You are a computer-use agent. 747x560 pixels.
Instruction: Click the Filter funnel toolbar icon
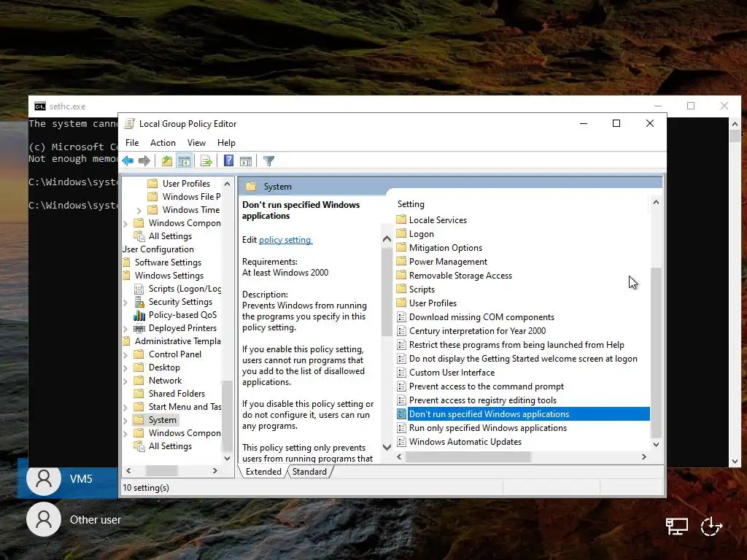(268, 161)
